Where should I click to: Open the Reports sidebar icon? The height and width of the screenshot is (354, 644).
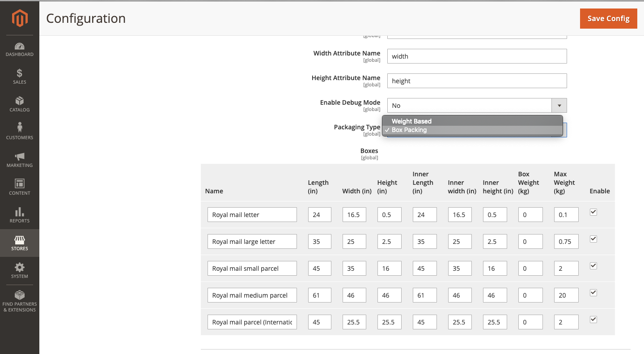20,215
